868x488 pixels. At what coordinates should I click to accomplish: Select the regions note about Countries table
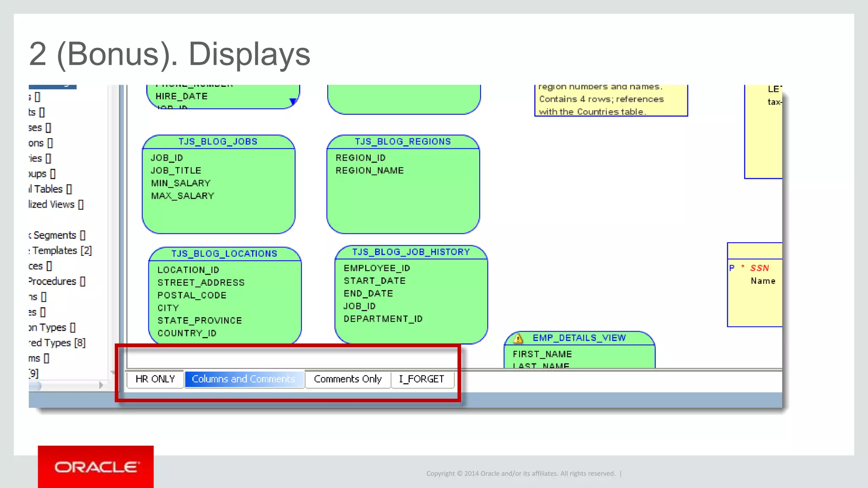(x=611, y=100)
